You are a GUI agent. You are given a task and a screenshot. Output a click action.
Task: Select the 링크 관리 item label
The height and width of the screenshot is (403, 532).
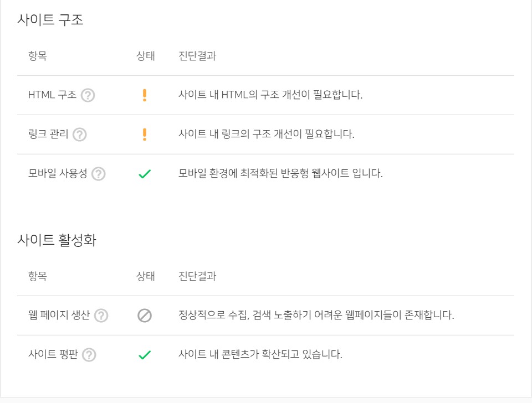pyautogui.click(x=48, y=135)
